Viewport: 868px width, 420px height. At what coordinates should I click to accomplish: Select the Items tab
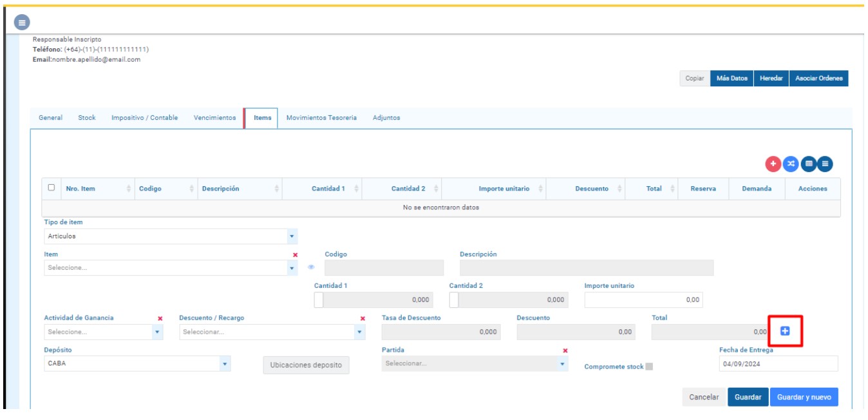pos(261,118)
